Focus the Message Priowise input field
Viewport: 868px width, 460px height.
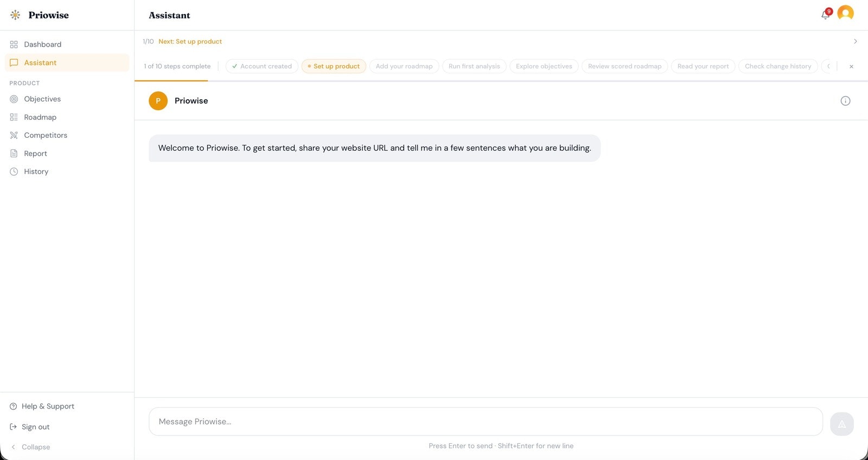(486, 421)
